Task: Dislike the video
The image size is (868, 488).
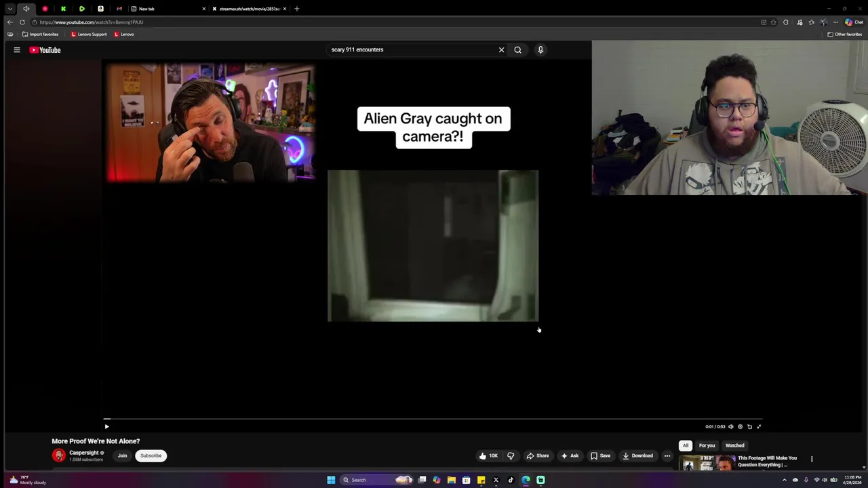Action: click(511, 455)
